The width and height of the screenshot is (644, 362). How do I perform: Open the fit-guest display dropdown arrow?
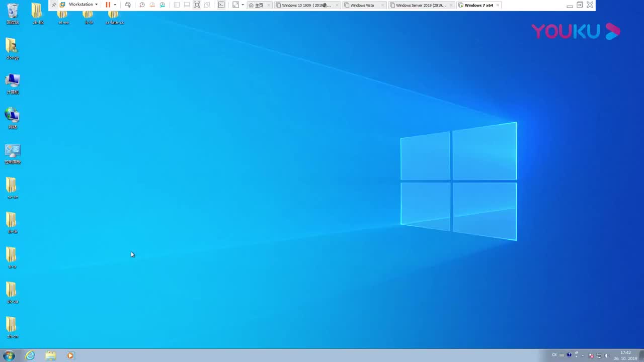pyautogui.click(x=243, y=5)
